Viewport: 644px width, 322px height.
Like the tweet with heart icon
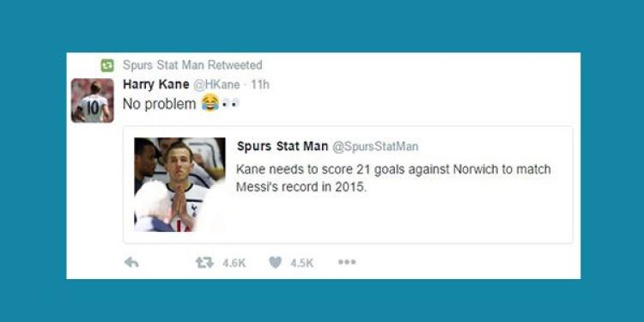click(275, 262)
